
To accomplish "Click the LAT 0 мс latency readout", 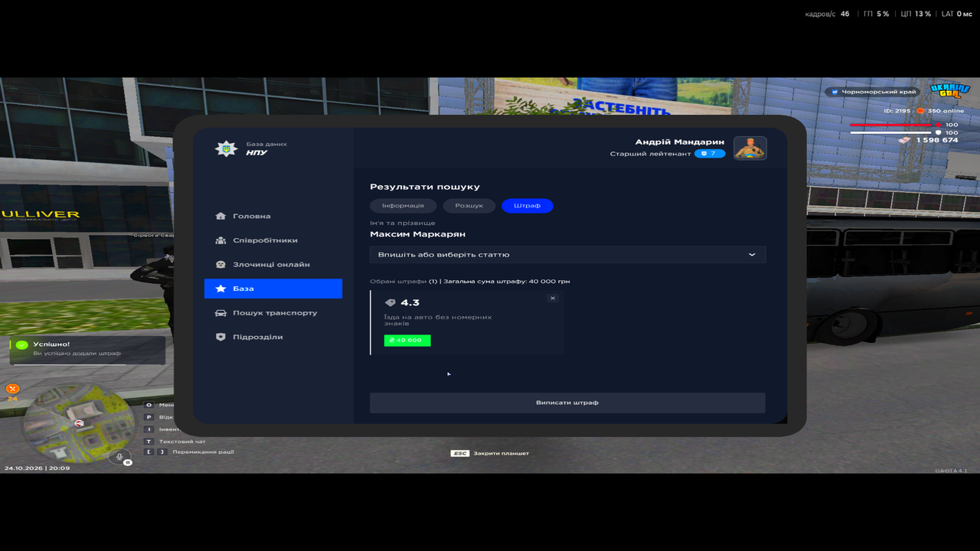I will (x=957, y=14).
